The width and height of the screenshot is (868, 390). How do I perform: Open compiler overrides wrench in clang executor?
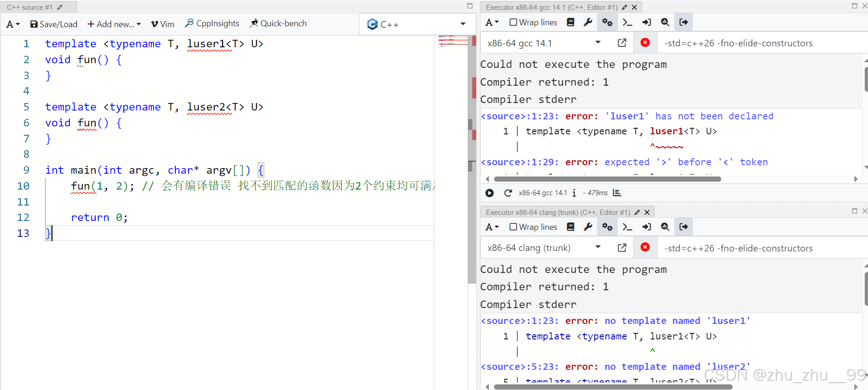pos(588,227)
